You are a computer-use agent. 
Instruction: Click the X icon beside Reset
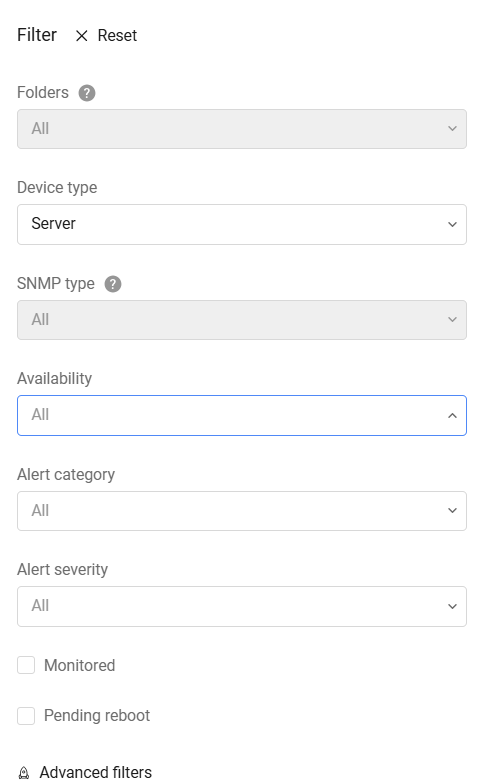tap(81, 36)
